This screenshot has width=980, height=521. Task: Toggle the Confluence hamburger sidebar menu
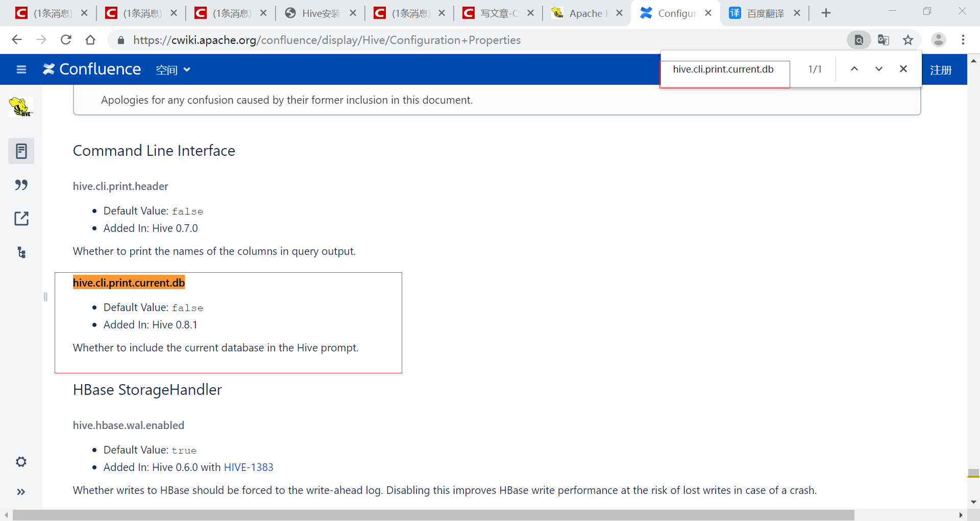click(x=21, y=69)
